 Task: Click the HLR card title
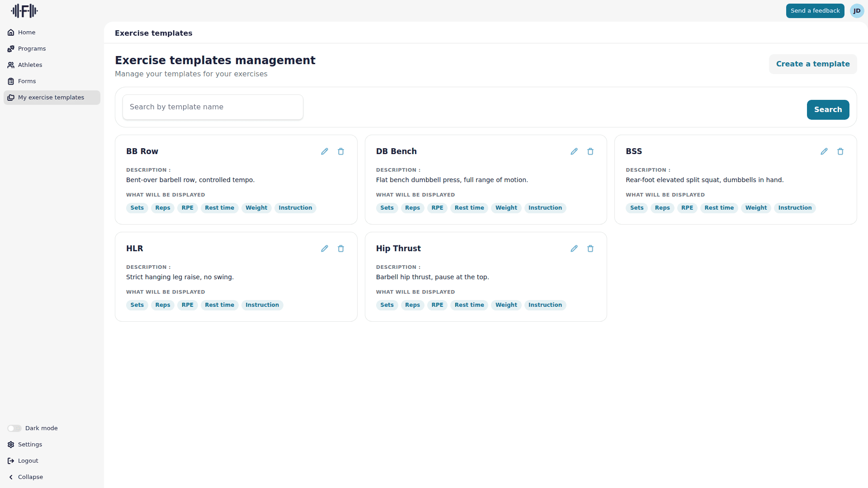(x=135, y=249)
